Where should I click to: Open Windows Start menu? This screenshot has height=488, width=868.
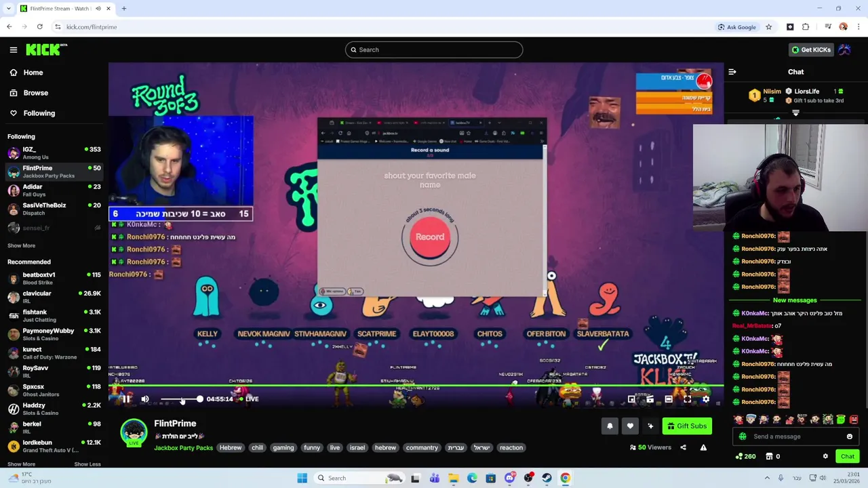[302, 478]
